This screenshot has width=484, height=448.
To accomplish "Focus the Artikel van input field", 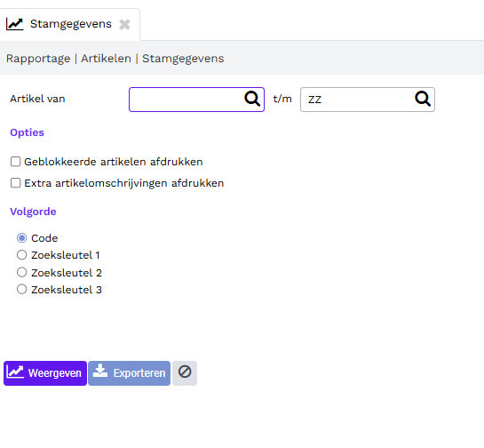I will coord(196,100).
